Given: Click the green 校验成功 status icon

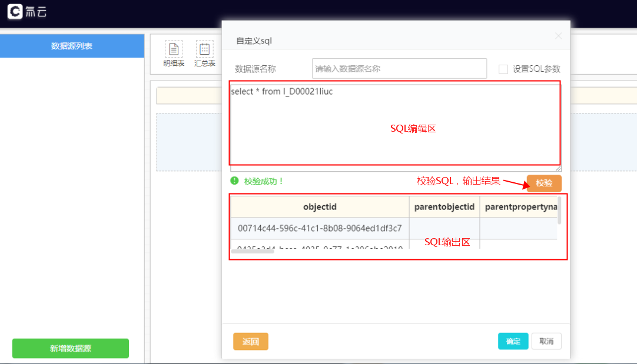Looking at the screenshot, I should (x=234, y=181).
